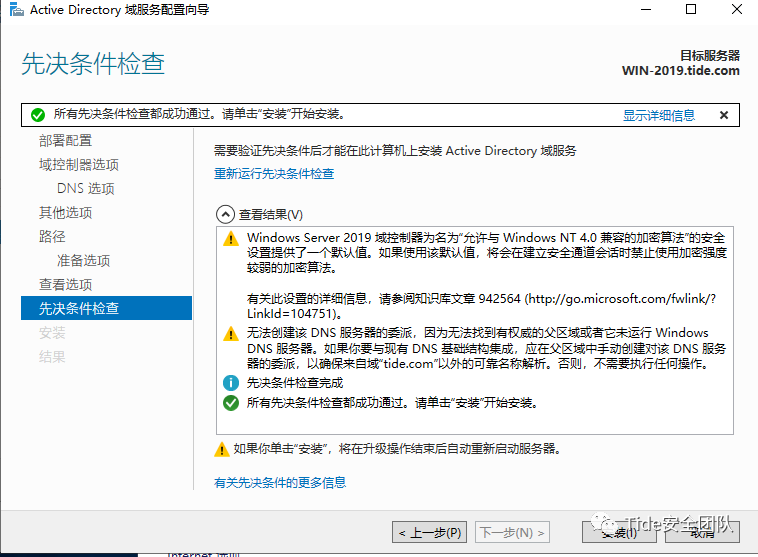Click the disabled 结果 step in sidebar
The height and width of the screenshot is (557, 758).
click(x=52, y=357)
